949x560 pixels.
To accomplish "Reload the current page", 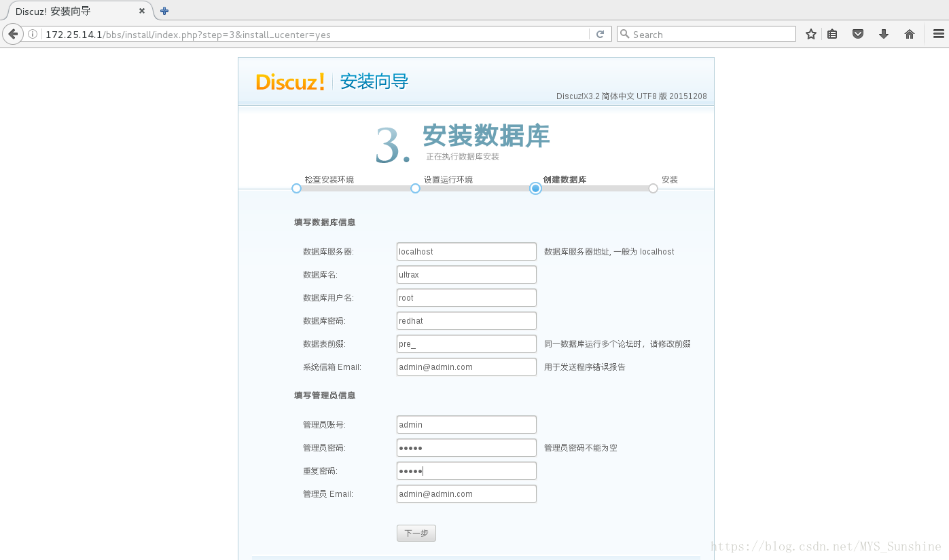I will (x=600, y=34).
